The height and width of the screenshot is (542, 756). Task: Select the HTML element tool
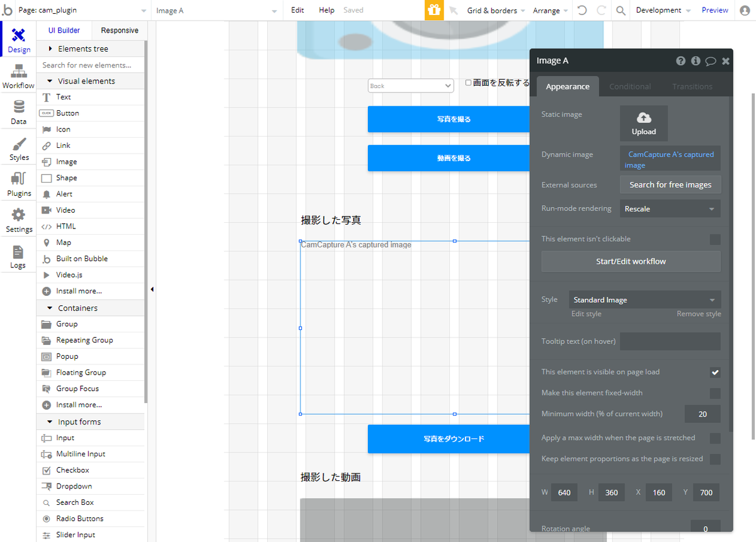click(91, 227)
